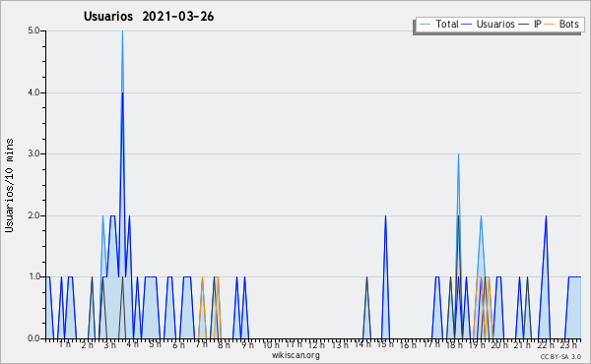Viewport: 591px width, 364px height.
Task: Click the '9 h' x-axis label
Action: [x=247, y=345]
